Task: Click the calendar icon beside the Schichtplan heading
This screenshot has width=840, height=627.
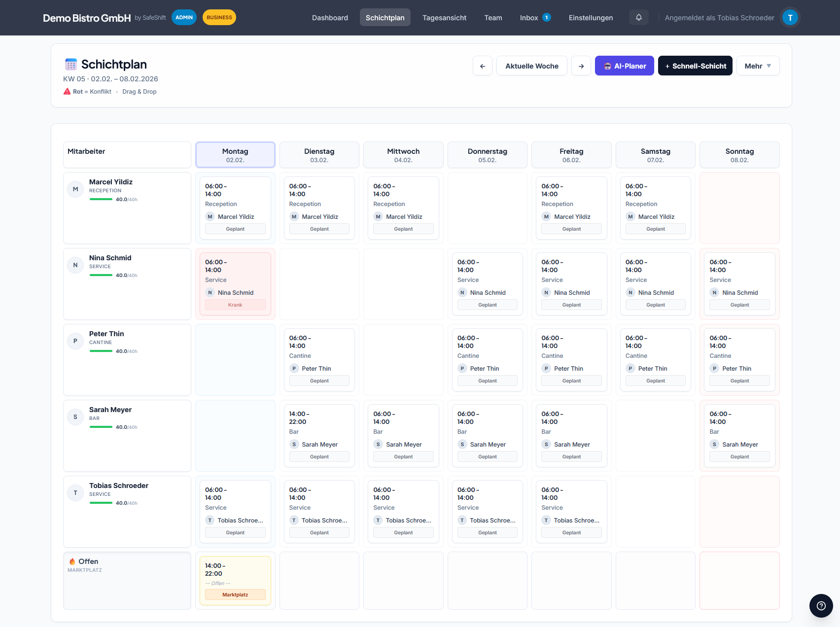Action: [x=70, y=64]
